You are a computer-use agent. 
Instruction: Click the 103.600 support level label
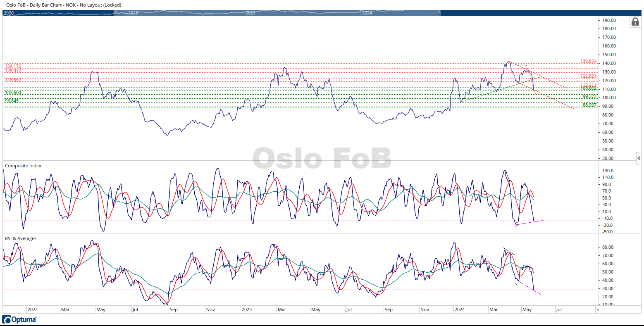pyautogui.click(x=13, y=93)
